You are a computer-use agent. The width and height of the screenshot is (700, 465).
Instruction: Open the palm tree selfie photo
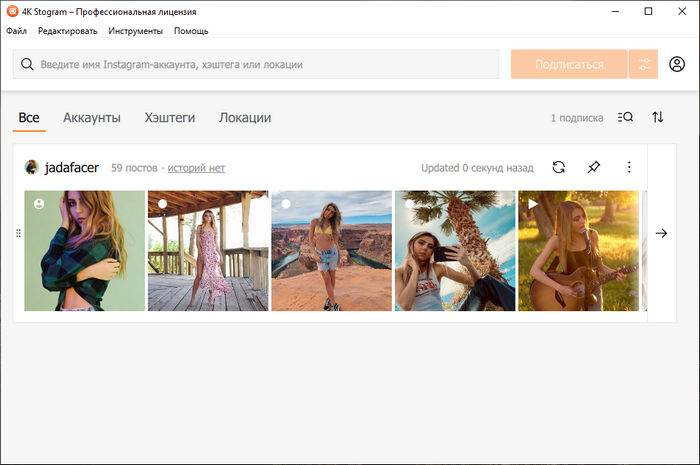455,251
